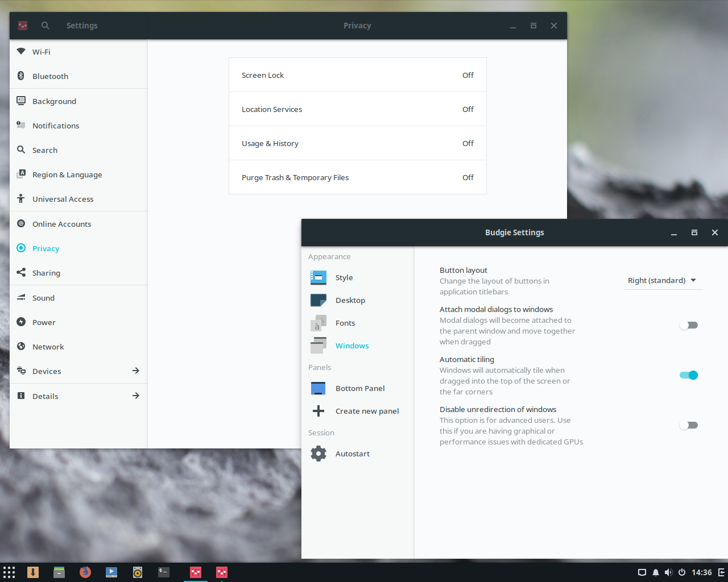
Task: Open Usage & History row
Action: point(358,143)
